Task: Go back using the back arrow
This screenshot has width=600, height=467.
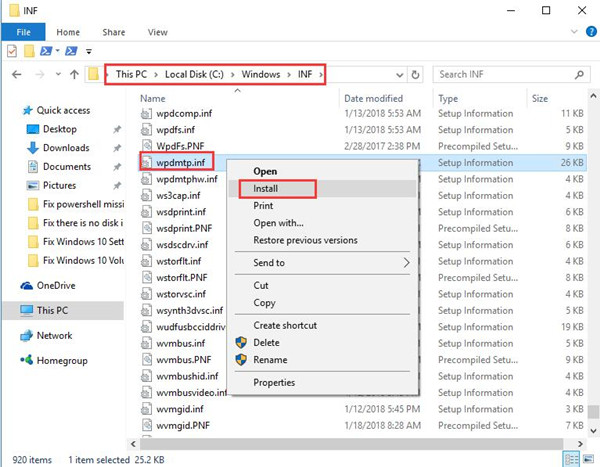Action: click(16, 74)
